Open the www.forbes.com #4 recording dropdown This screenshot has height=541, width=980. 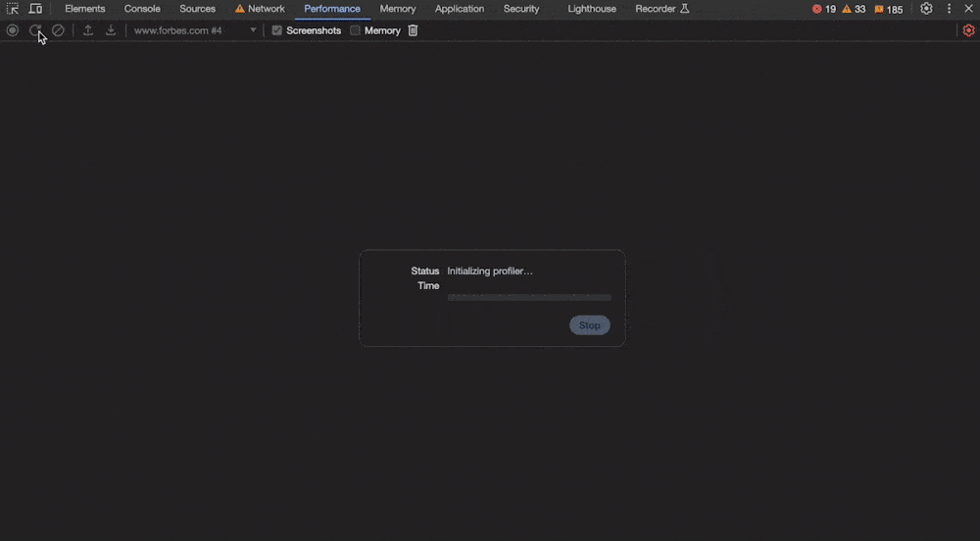[195, 30]
